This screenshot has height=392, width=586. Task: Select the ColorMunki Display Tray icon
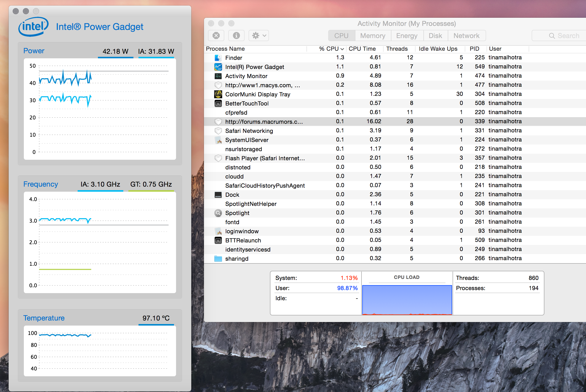click(218, 94)
